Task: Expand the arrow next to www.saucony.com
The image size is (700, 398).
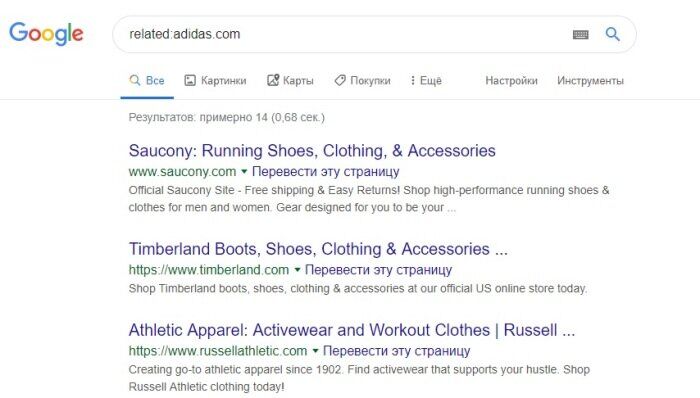Action: tap(244, 171)
